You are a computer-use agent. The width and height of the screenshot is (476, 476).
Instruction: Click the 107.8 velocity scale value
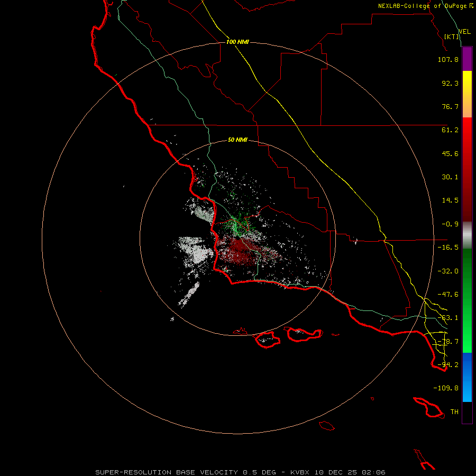[448, 59]
